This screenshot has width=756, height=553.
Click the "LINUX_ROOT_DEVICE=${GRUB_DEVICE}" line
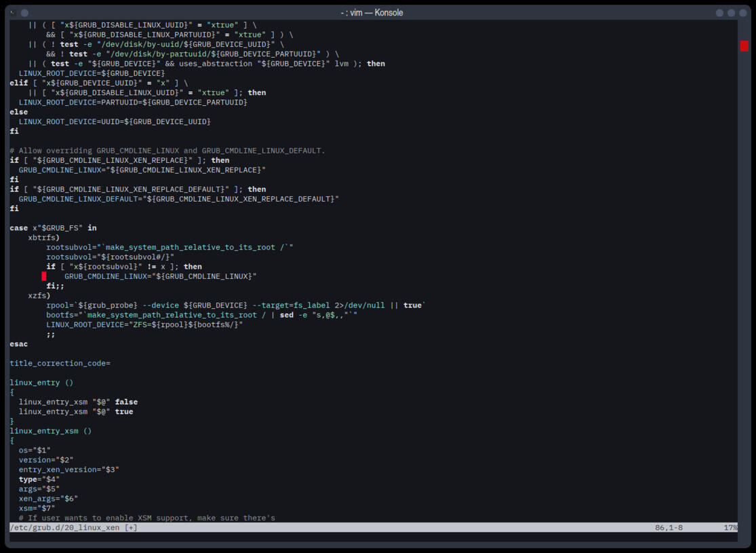click(x=92, y=73)
